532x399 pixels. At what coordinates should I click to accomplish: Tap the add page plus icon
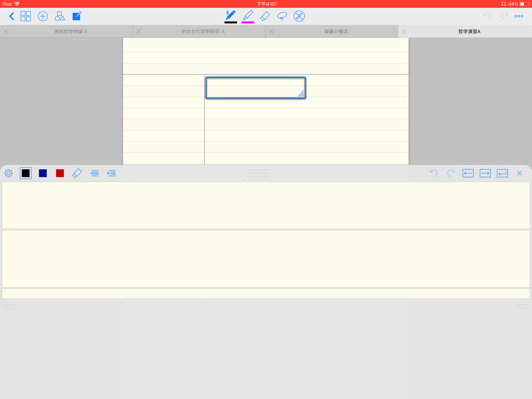(x=43, y=16)
